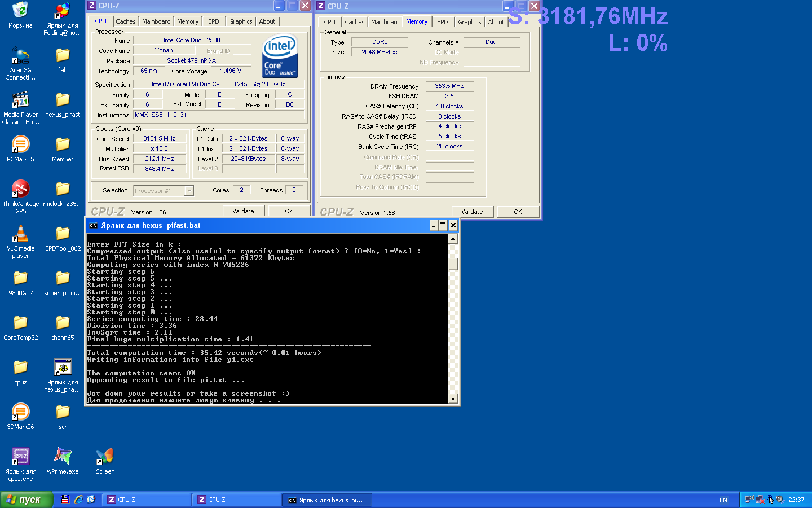Screen dimensions: 812x508
Task: Click the console scrollbar thumb
Action: pos(453,264)
